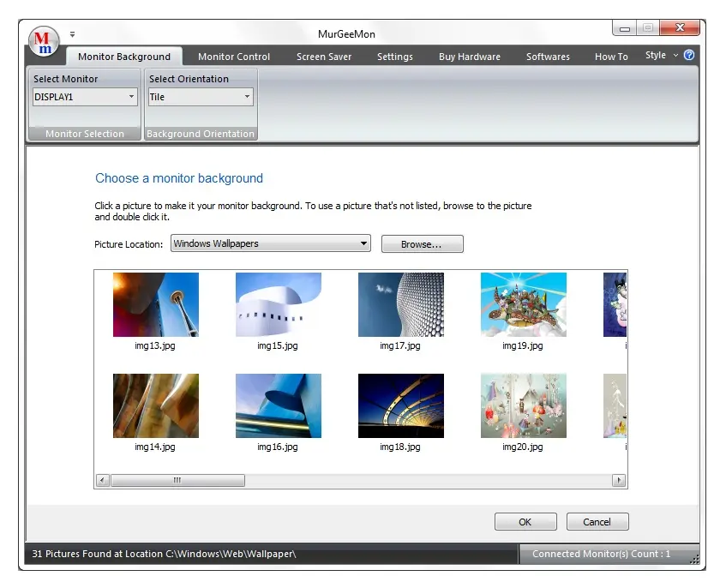This screenshot has height=588, width=726.
Task: Select the img19.jpg turtle wallpaper thumbnail
Action: pos(523,304)
